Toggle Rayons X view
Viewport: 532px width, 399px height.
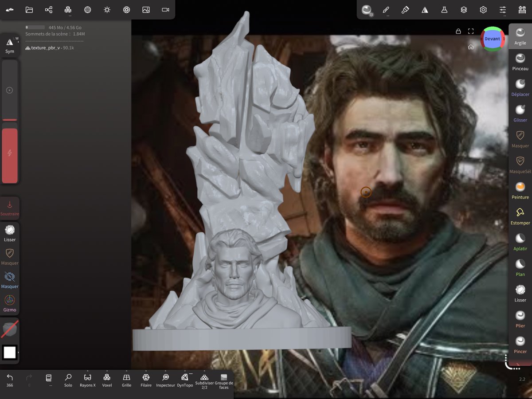click(87, 380)
